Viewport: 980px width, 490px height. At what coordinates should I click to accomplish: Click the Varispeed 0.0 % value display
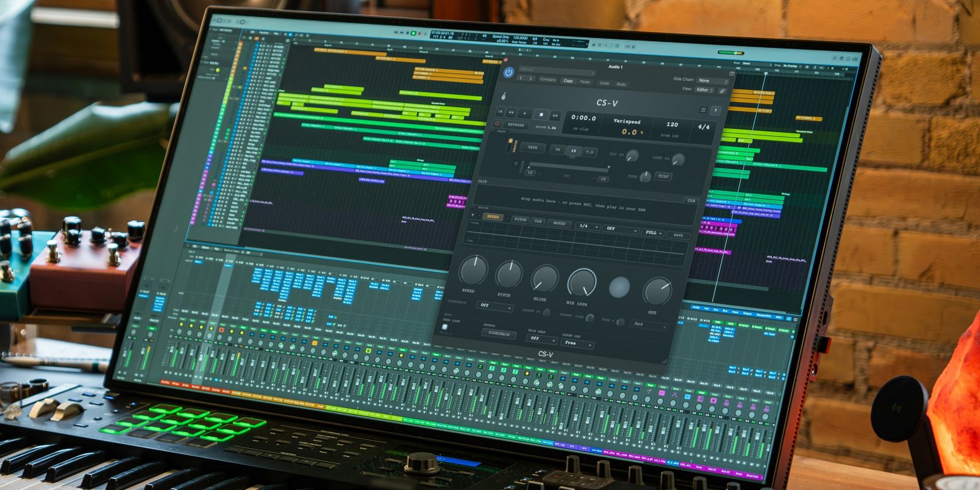tap(631, 132)
